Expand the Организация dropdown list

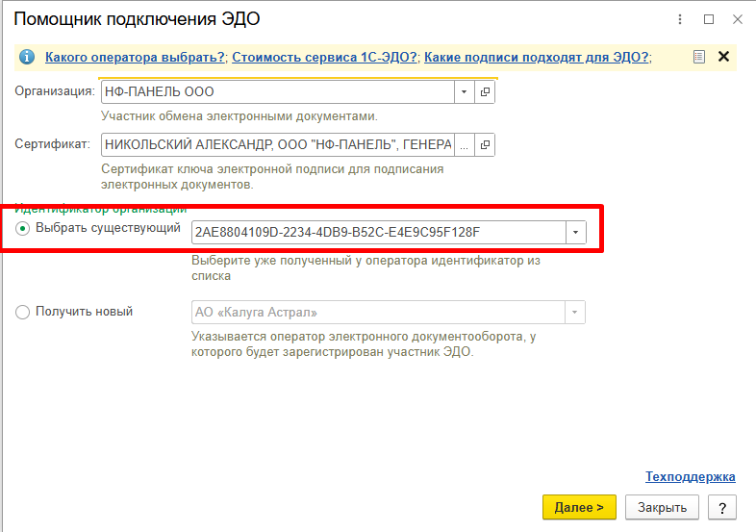coord(465,91)
